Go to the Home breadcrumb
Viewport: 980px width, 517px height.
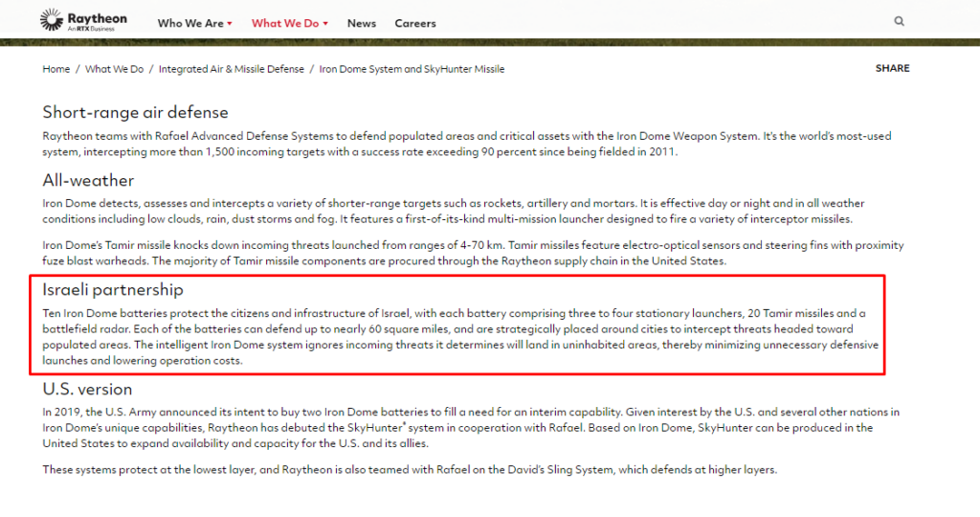56,69
